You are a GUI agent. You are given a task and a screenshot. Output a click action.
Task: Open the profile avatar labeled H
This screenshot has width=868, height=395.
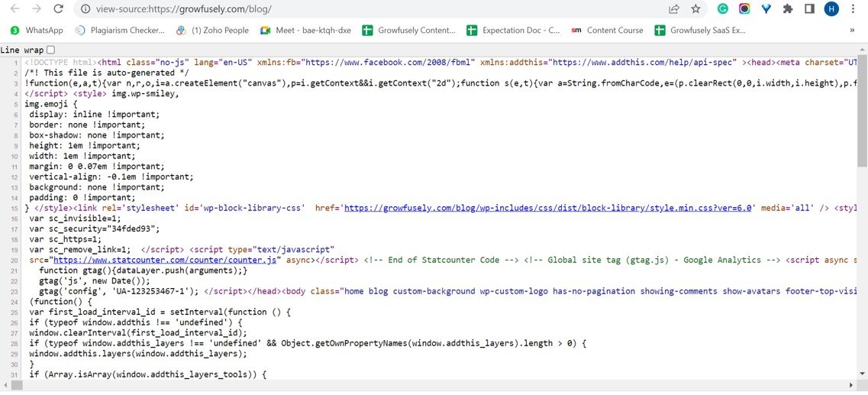[831, 9]
